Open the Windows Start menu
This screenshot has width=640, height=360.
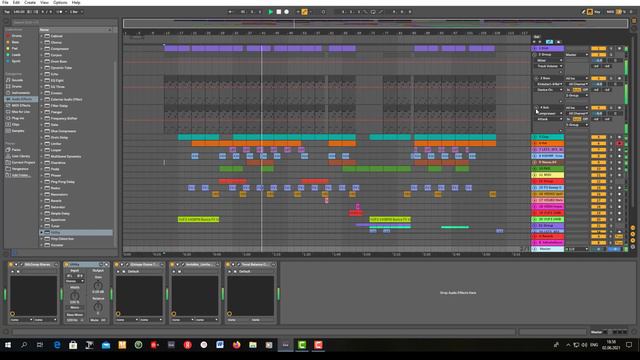(8, 345)
